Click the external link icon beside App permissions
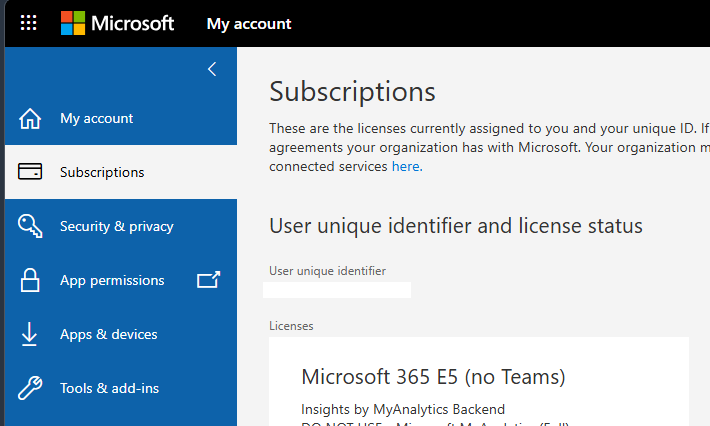710x426 pixels. click(x=208, y=280)
